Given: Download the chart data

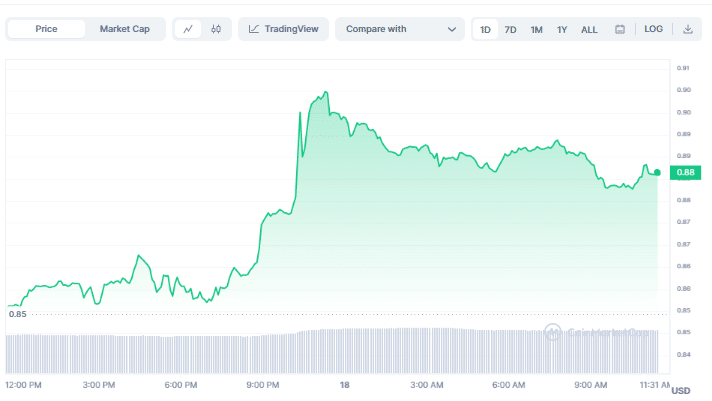Looking at the screenshot, I should [x=688, y=29].
